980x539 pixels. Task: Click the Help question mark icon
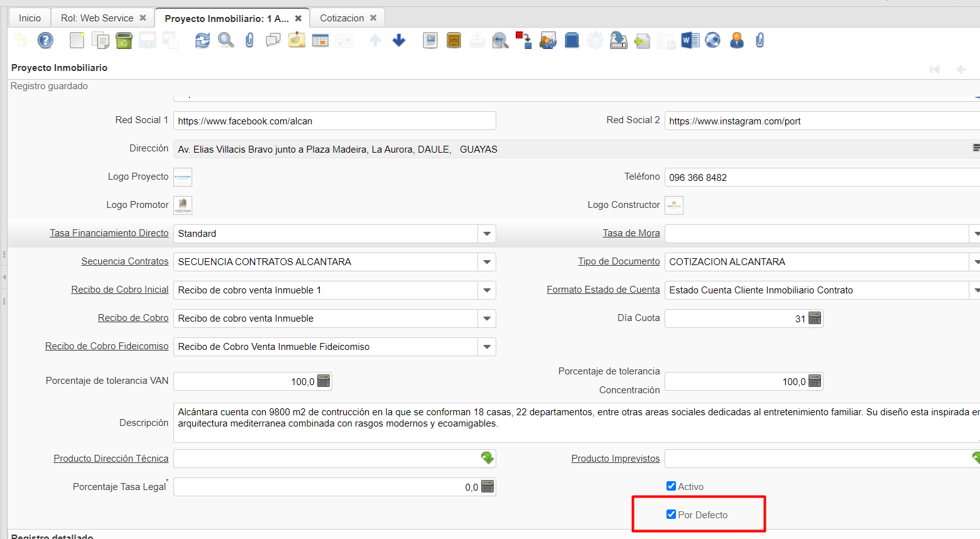coord(45,41)
